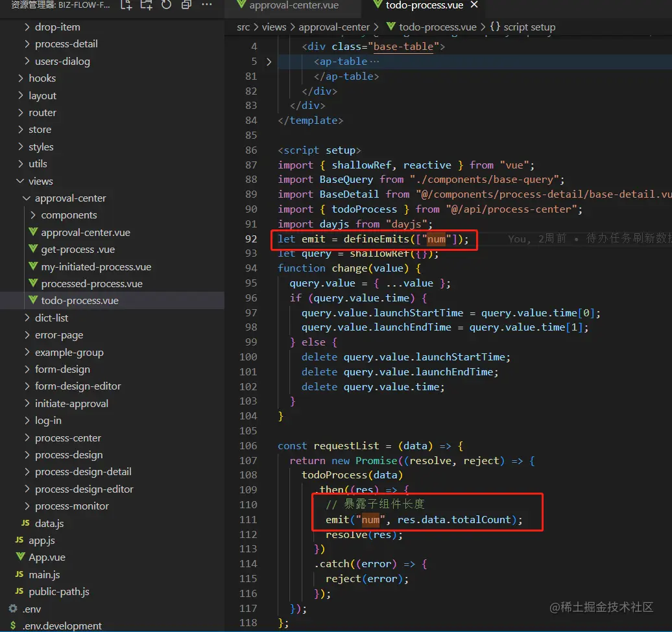Click the base-table class name on line 4
672x632 pixels.
[403, 47]
